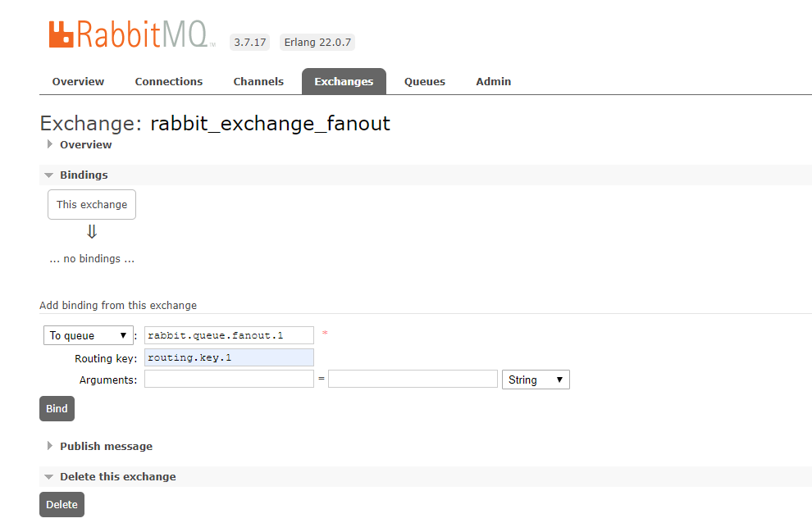Focus the Arguments value input field
The image size is (812, 532).
(413, 380)
